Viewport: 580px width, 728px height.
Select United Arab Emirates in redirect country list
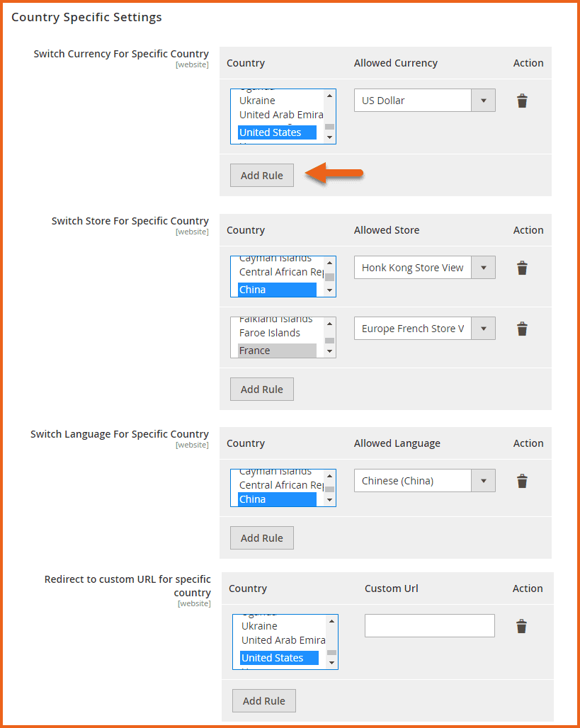[283, 640]
